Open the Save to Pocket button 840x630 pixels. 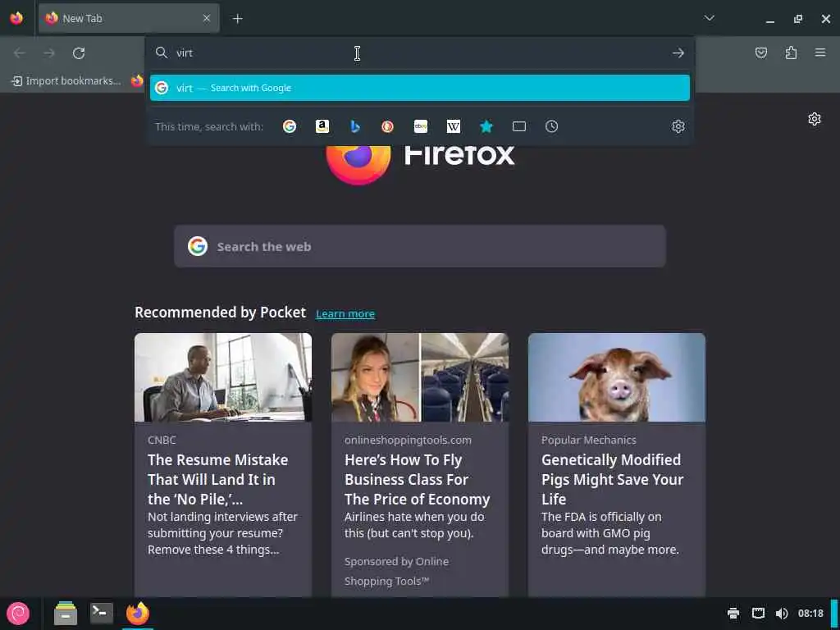pos(761,52)
